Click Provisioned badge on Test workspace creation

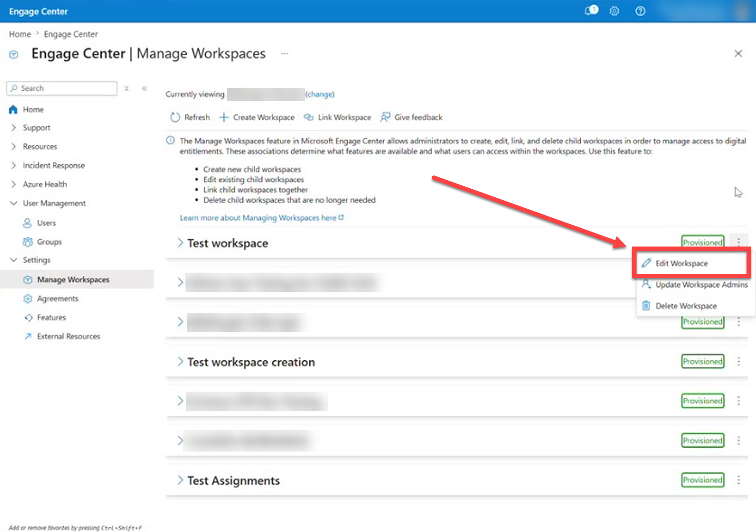[703, 361]
